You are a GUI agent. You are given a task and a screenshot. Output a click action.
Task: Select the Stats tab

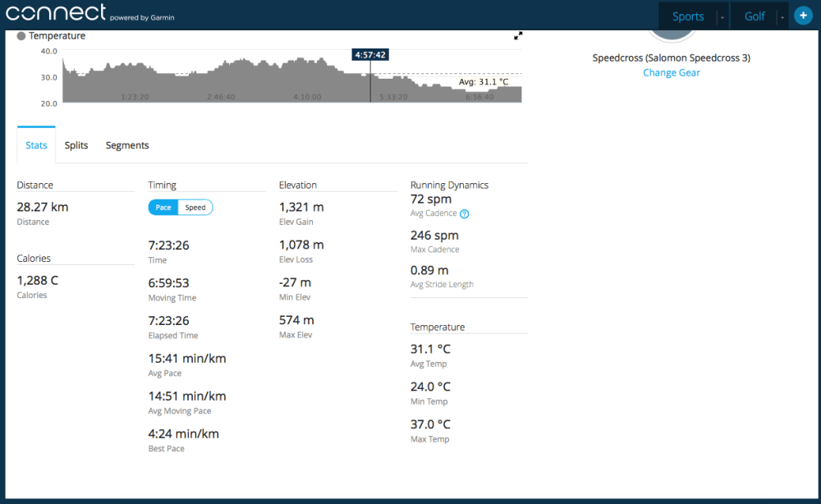point(36,144)
